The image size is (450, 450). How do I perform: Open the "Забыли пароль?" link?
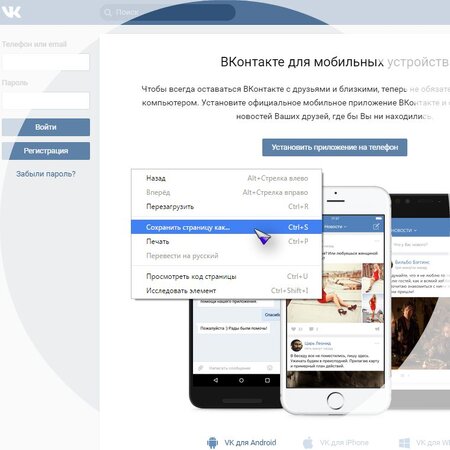click(46, 174)
